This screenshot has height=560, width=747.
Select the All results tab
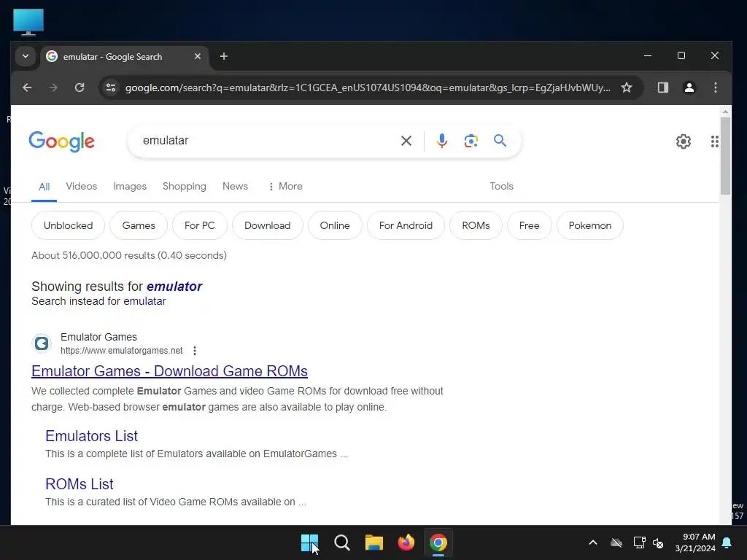[x=44, y=187]
